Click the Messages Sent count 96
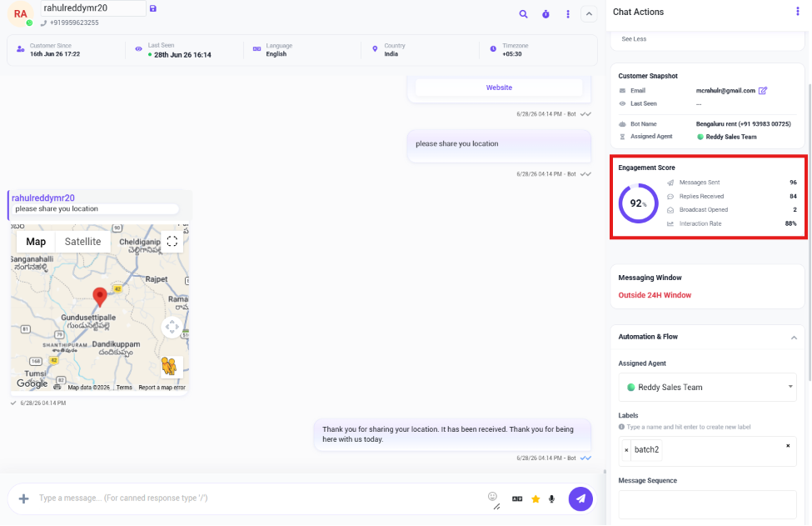812x526 pixels. tap(793, 183)
